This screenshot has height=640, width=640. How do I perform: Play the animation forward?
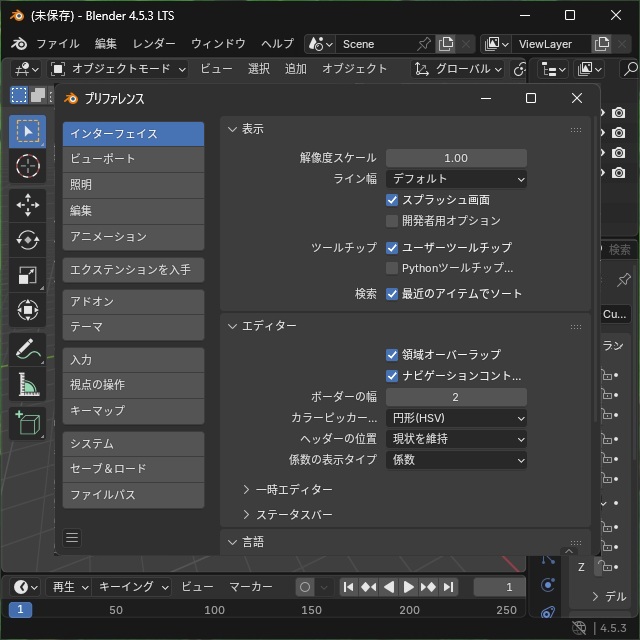tap(408, 587)
